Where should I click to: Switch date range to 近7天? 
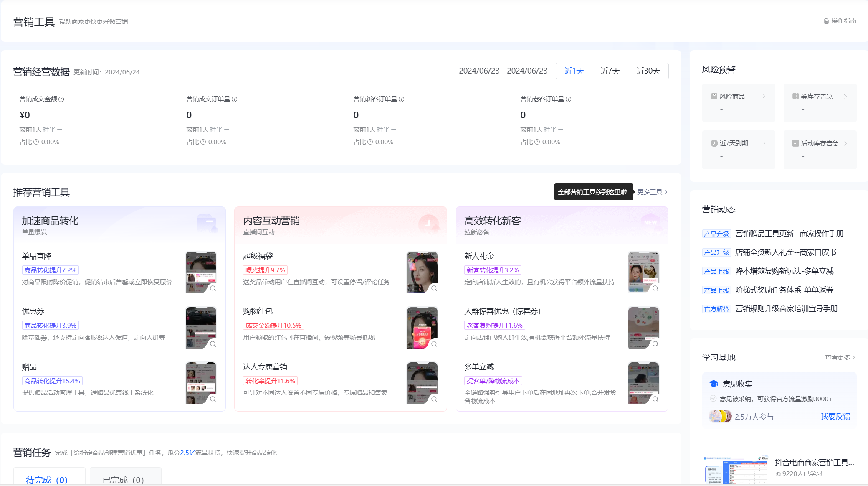(610, 71)
